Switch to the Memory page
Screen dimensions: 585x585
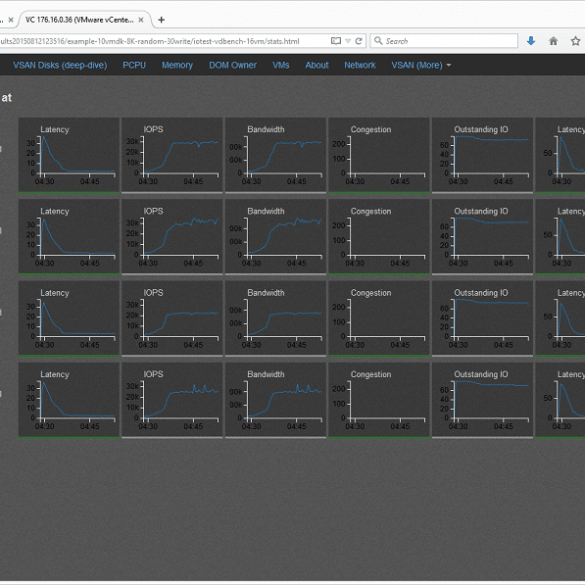tap(177, 65)
